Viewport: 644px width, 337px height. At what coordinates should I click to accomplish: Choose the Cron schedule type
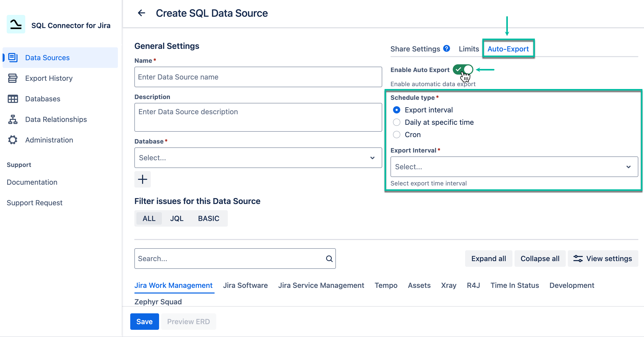[x=397, y=134]
